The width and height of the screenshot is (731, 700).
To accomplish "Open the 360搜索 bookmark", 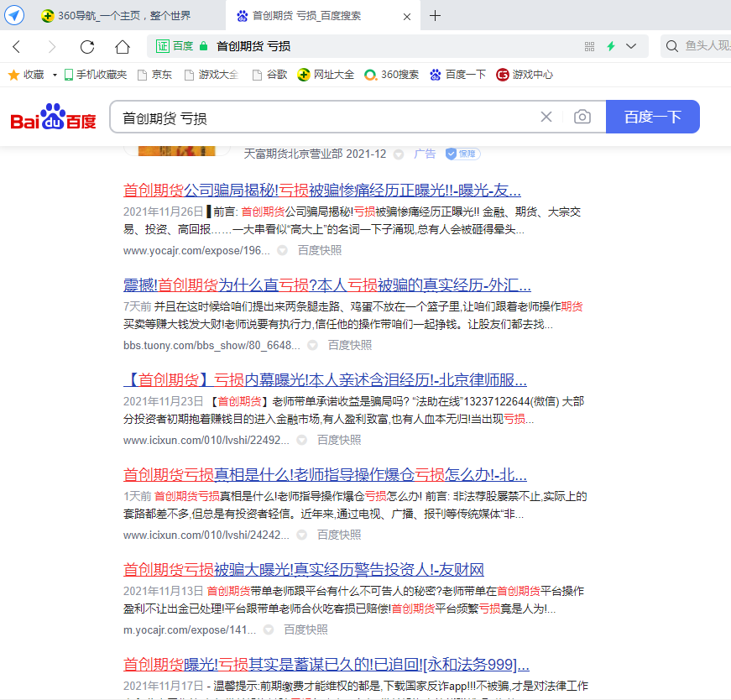I will coord(392,75).
